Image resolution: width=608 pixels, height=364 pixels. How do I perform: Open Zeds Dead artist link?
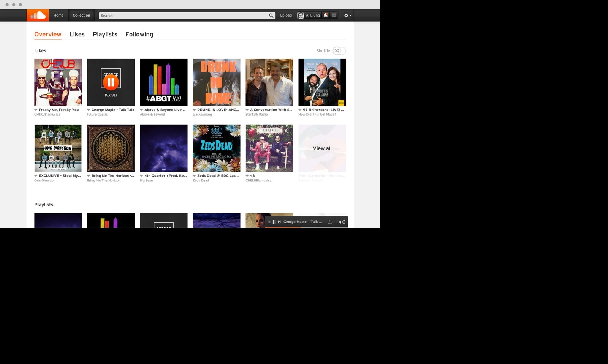[x=201, y=181]
